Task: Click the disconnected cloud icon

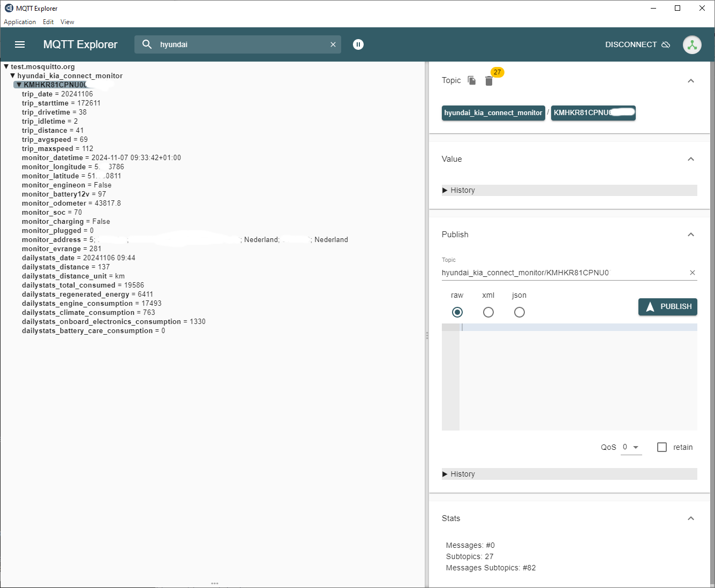Action: coord(666,44)
